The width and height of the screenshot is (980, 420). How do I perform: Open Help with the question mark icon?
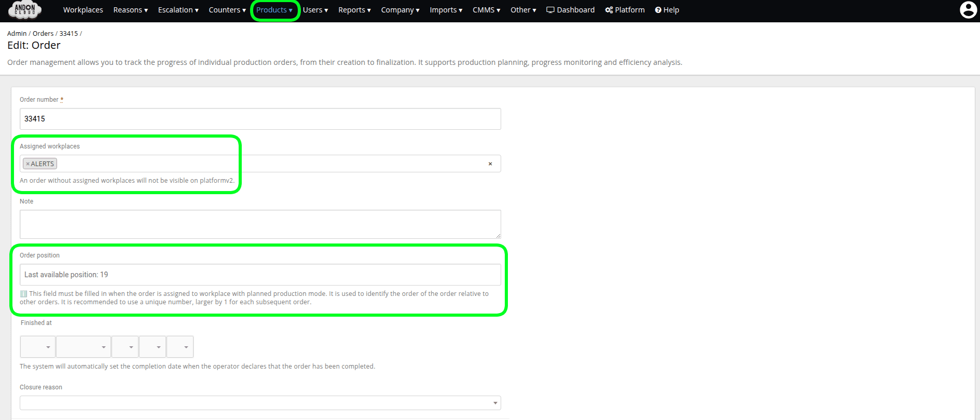point(667,10)
